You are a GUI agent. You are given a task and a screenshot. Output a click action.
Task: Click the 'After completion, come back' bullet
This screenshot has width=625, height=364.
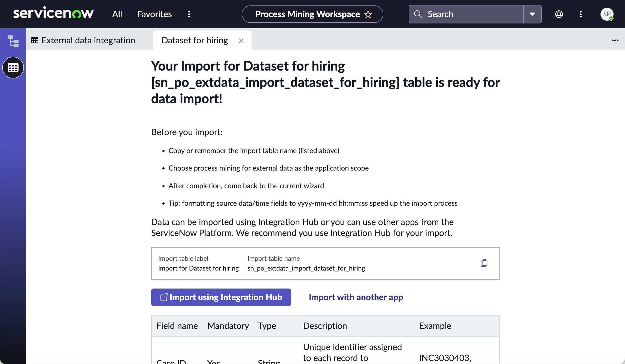(x=246, y=186)
